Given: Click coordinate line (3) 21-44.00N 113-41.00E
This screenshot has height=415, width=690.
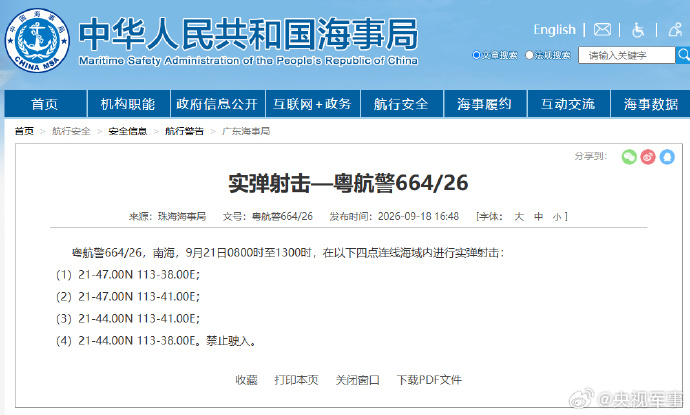Looking at the screenshot, I should pyautogui.click(x=128, y=319).
